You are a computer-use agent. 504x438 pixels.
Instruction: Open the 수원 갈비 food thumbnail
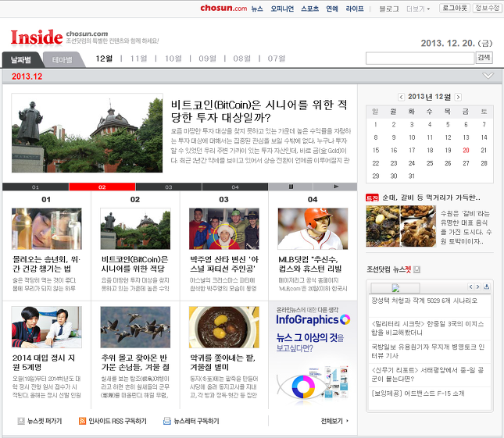tap(401, 226)
